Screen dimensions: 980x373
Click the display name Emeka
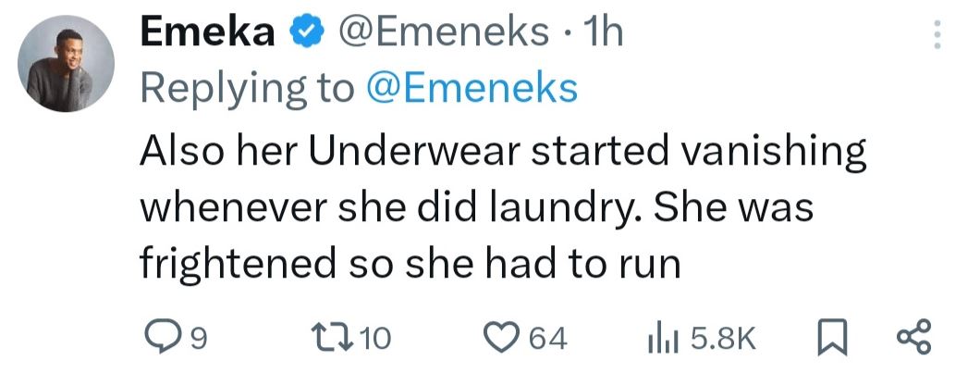pyautogui.click(x=209, y=33)
